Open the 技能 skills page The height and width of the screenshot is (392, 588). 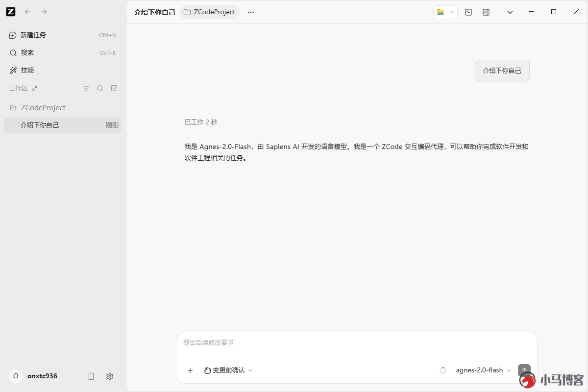point(63,71)
